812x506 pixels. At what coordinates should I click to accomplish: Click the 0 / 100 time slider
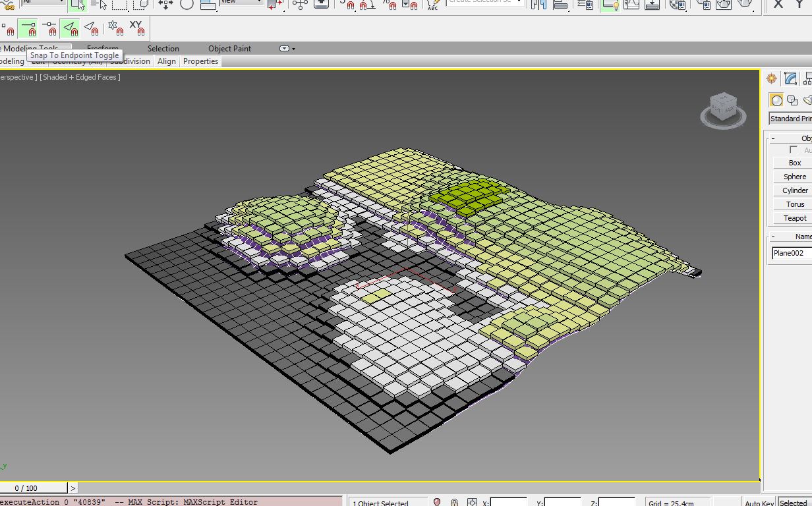coord(33,488)
